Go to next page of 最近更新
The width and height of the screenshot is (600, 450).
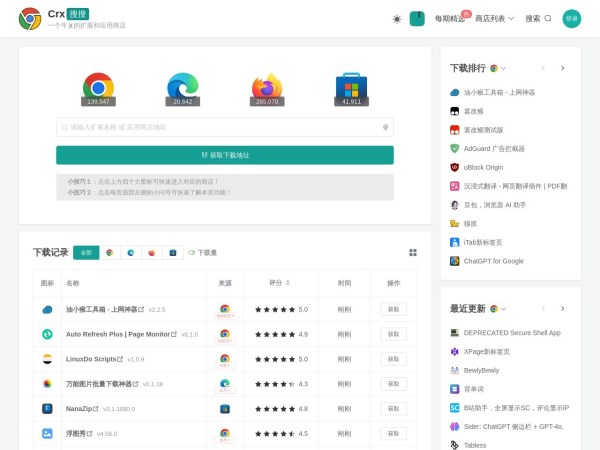562,309
